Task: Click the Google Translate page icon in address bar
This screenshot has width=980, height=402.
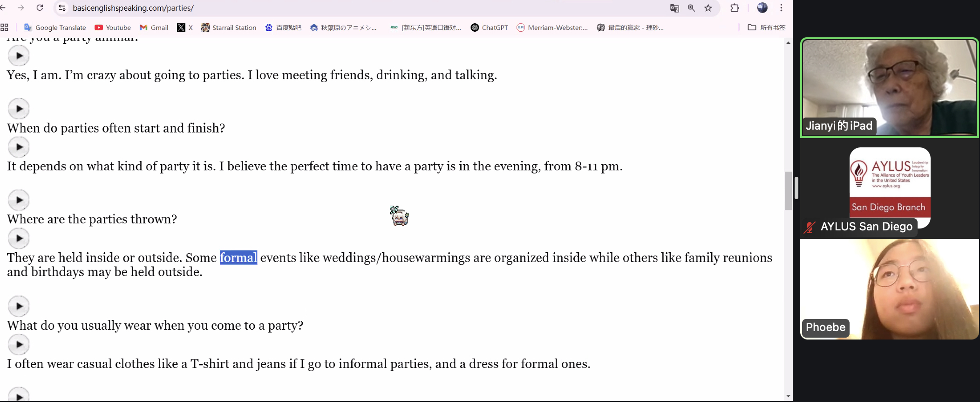Action: pos(674,8)
